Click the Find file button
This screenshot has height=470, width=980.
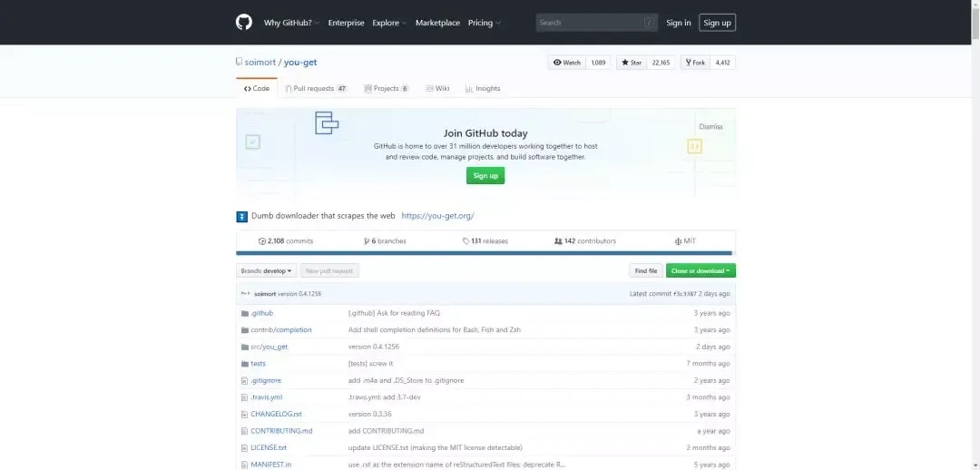pos(646,271)
